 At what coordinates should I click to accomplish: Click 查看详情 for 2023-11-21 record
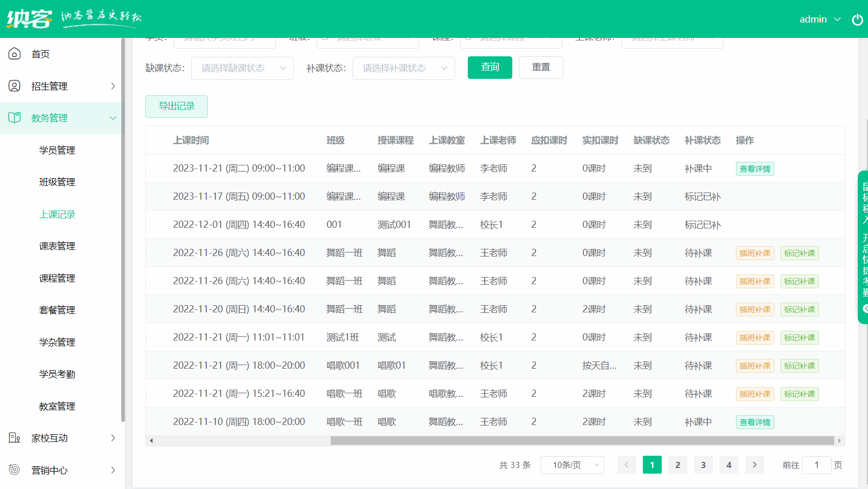[754, 168]
